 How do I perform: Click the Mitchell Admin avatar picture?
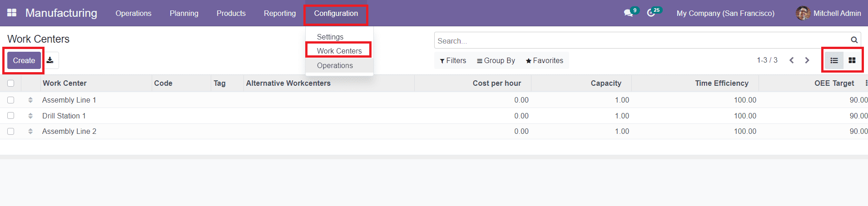803,13
